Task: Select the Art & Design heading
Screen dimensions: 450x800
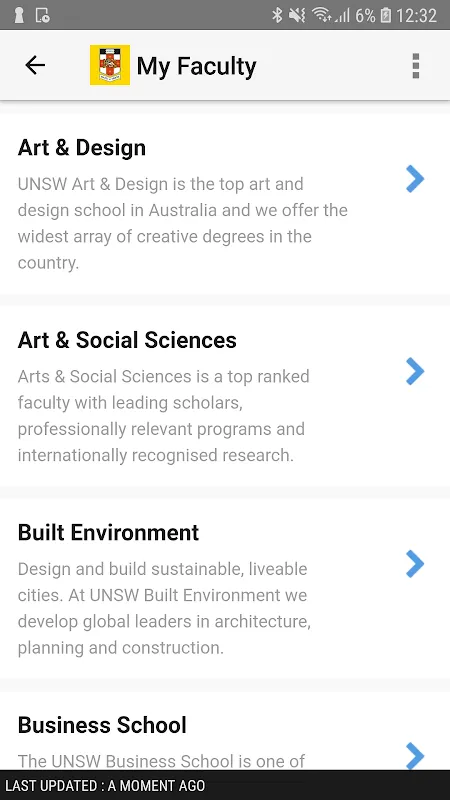Action: pos(82,147)
